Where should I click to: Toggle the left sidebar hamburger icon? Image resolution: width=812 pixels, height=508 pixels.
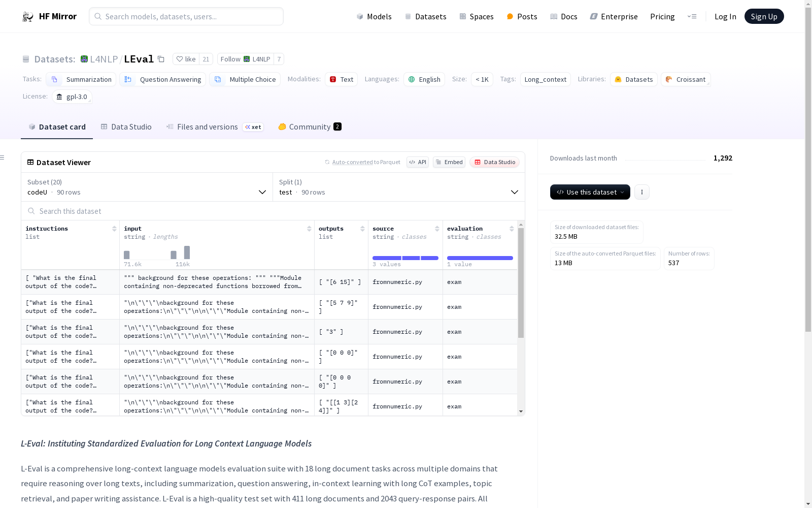(2, 157)
